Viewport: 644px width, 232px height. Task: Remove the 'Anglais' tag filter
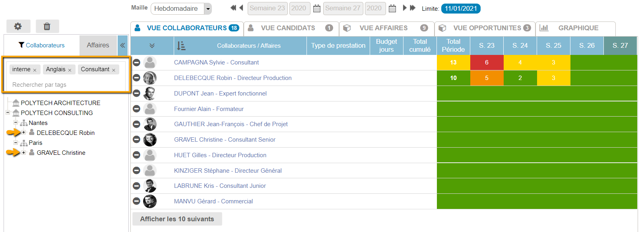point(70,70)
